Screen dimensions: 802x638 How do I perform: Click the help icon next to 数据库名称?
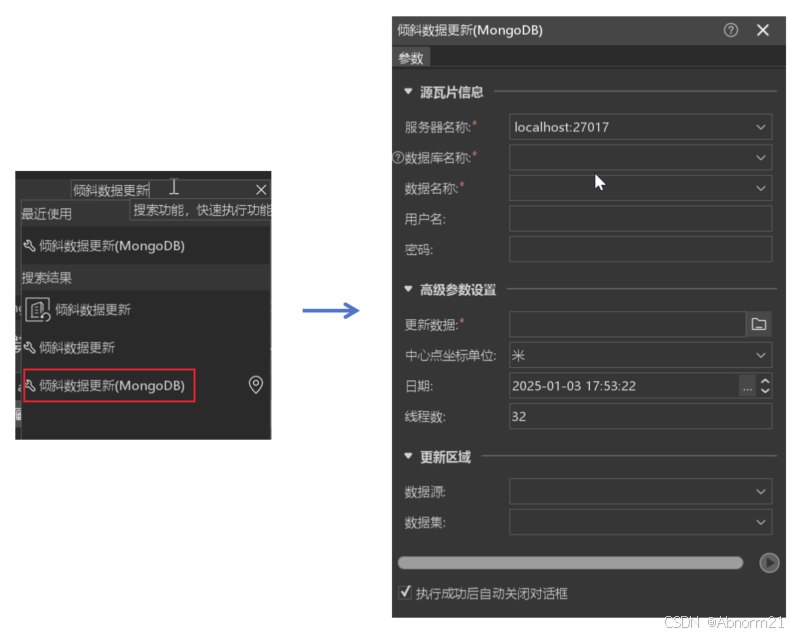point(398,158)
